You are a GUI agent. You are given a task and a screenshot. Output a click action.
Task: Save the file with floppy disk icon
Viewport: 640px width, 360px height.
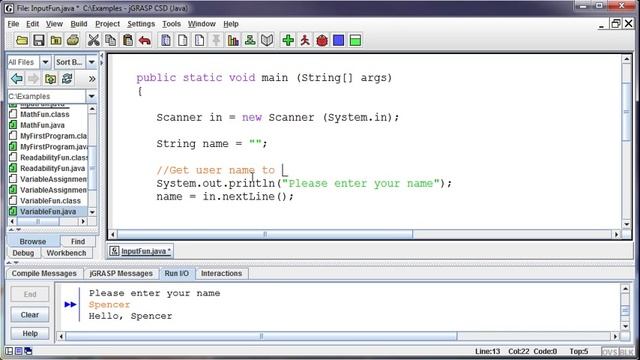click(39, 40)
